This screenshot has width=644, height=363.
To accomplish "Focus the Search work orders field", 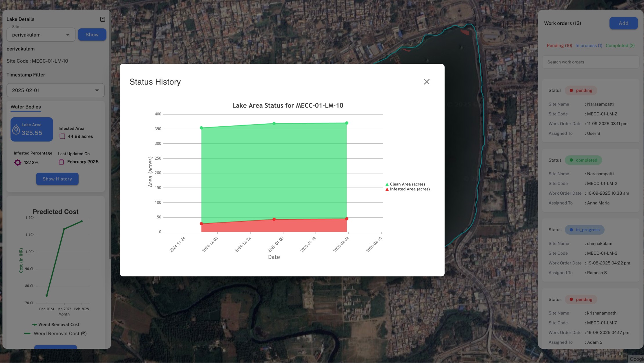I will pos(590,62).
